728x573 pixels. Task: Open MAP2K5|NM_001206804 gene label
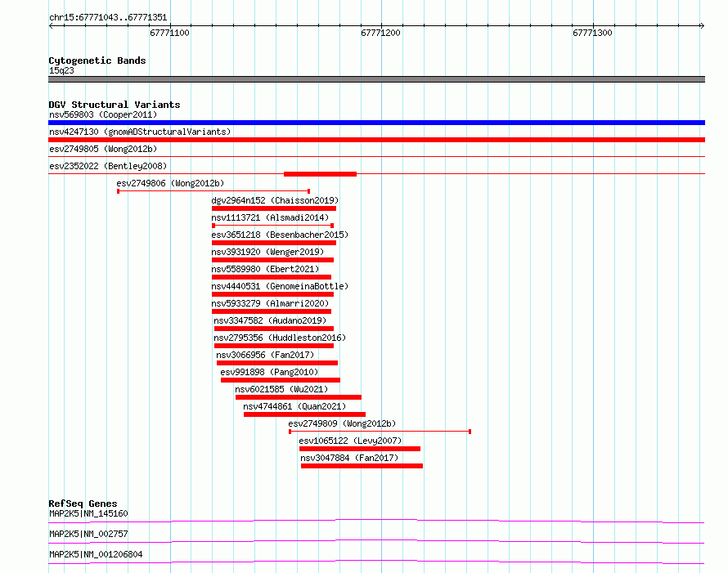96,554
